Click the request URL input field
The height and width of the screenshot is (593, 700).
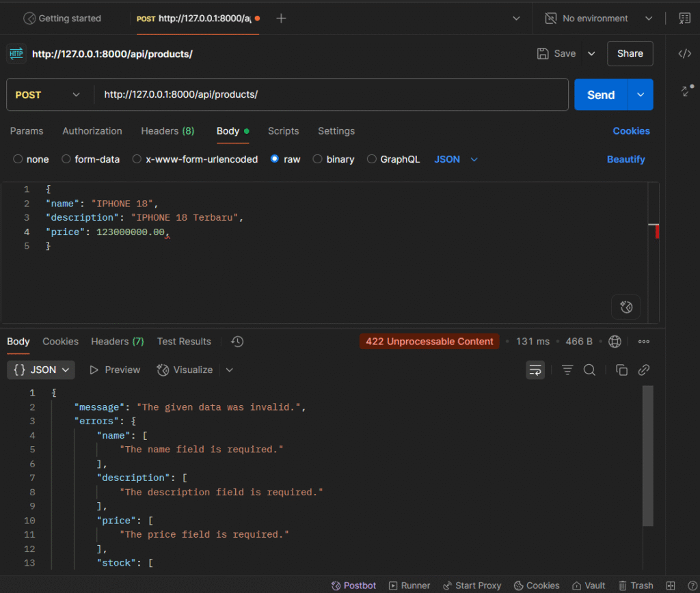click(x=332, y=95)
